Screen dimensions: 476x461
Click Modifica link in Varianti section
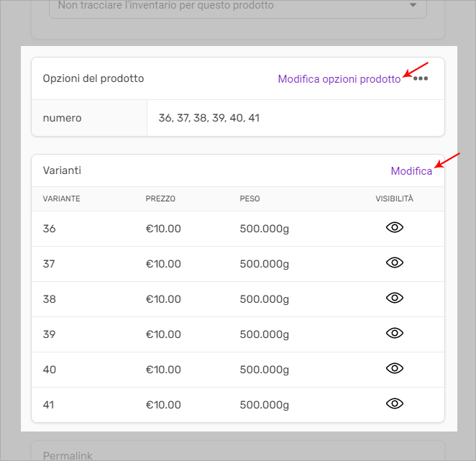tap(411, 171)
